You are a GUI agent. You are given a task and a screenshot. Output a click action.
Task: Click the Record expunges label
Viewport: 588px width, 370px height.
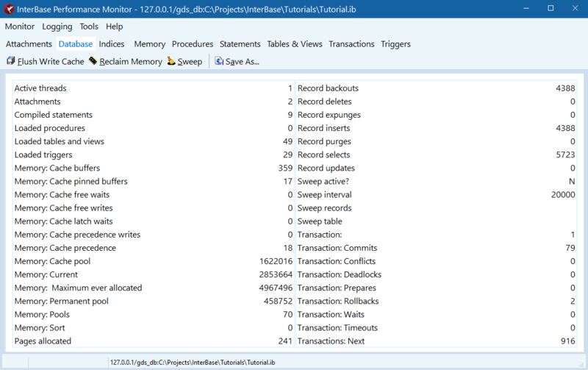(329, 115)
